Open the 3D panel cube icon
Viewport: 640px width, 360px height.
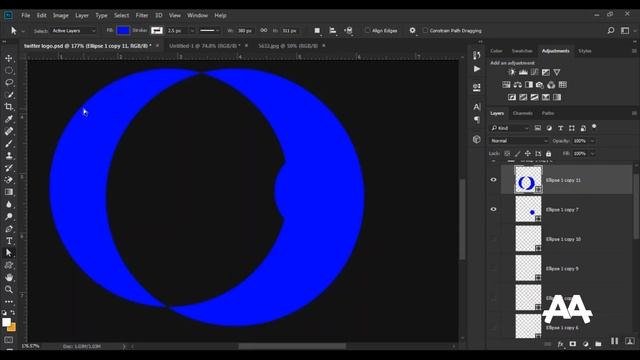tap(477, 139)
